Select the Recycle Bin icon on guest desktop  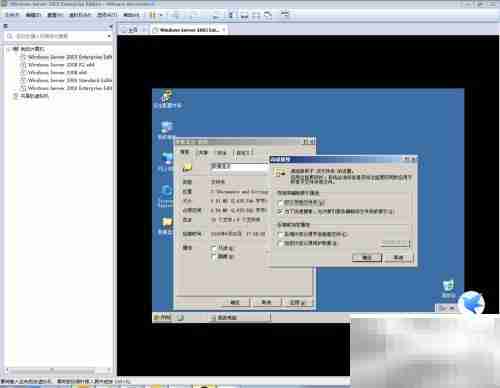pos(448,289)
